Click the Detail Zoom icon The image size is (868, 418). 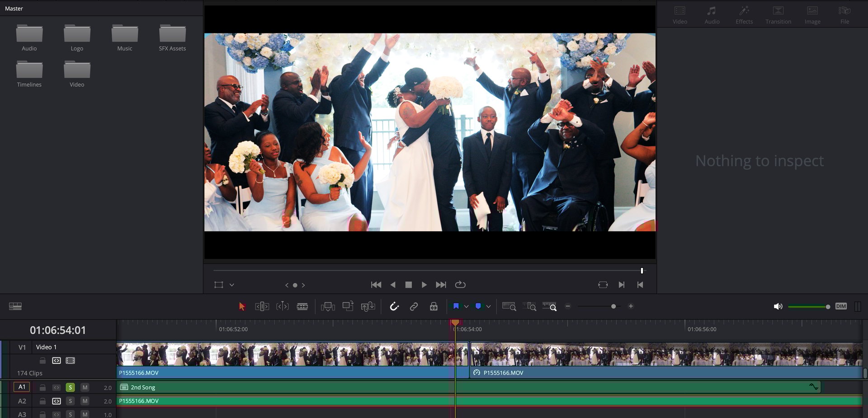pos(529,306)
